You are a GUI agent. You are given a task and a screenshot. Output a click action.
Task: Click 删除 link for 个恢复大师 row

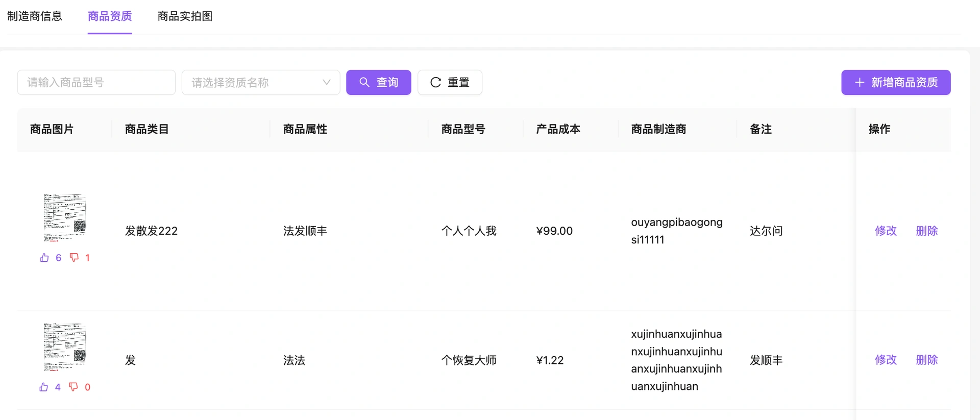(927, 360)
